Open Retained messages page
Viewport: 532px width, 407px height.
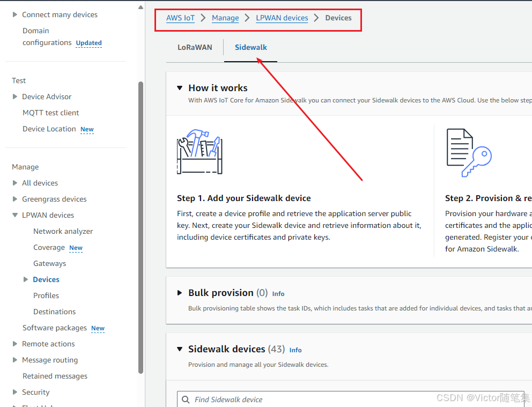tap(55, 376)
